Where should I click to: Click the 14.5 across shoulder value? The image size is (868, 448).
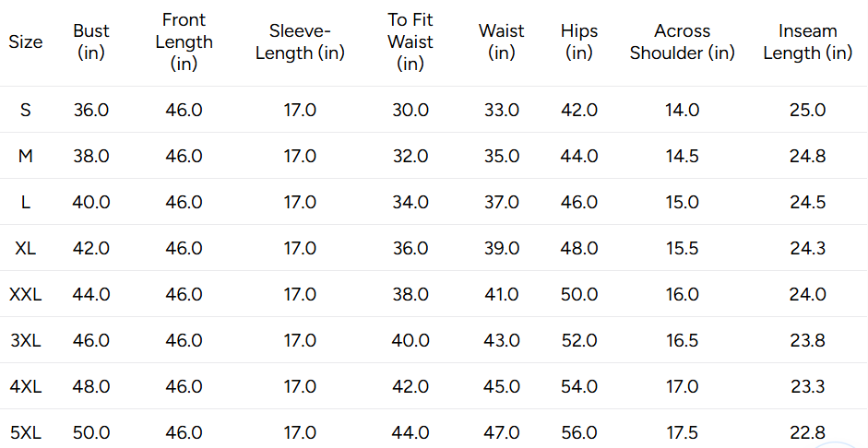(x=682, y=156)
